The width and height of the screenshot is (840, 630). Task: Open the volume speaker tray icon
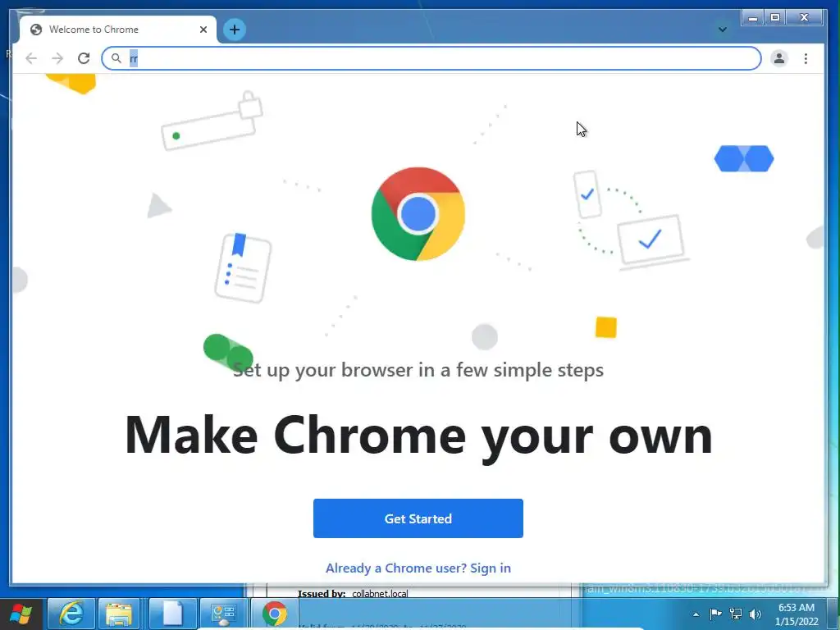click(x=756, y=614)
